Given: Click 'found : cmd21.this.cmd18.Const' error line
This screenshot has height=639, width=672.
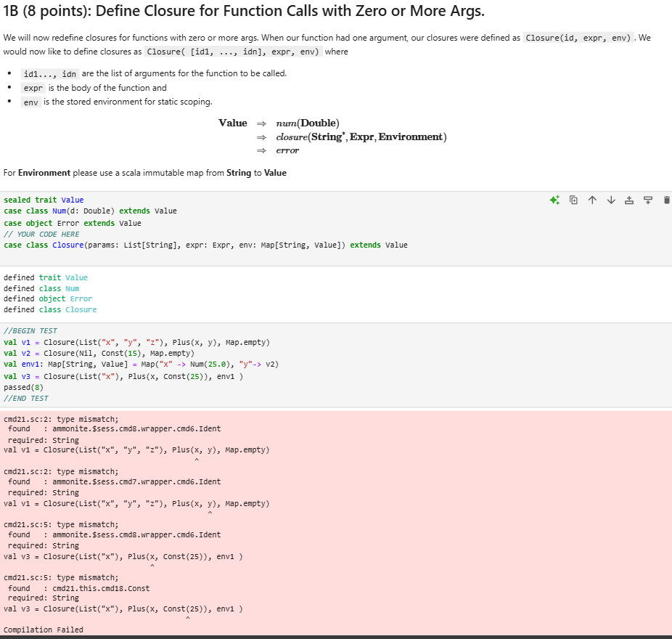Looking at the screenshot, I should (79, 588).
